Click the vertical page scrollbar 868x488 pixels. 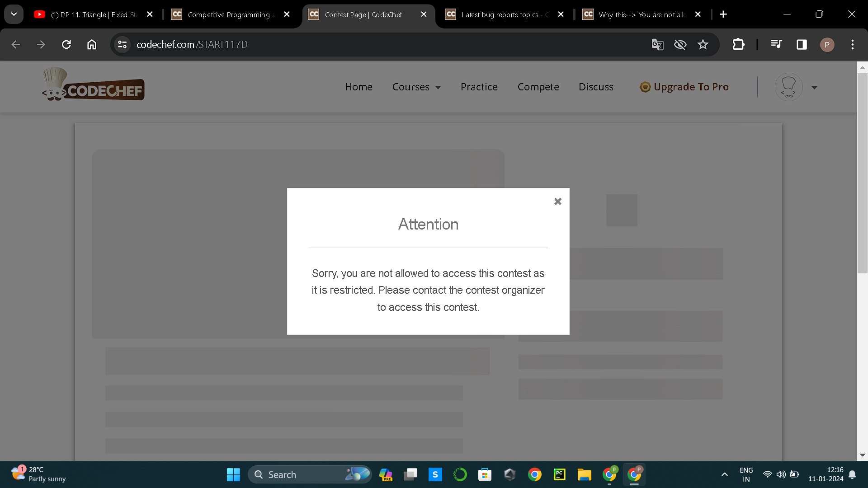(x=862, y=172)
